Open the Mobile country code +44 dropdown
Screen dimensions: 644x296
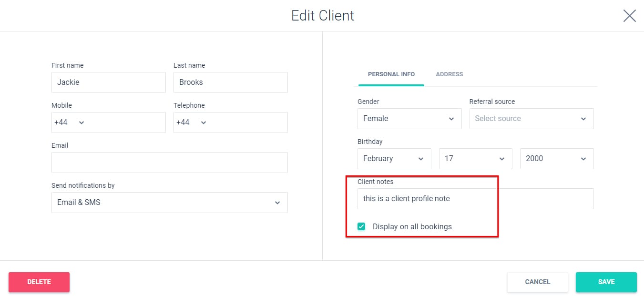point(69,122)
